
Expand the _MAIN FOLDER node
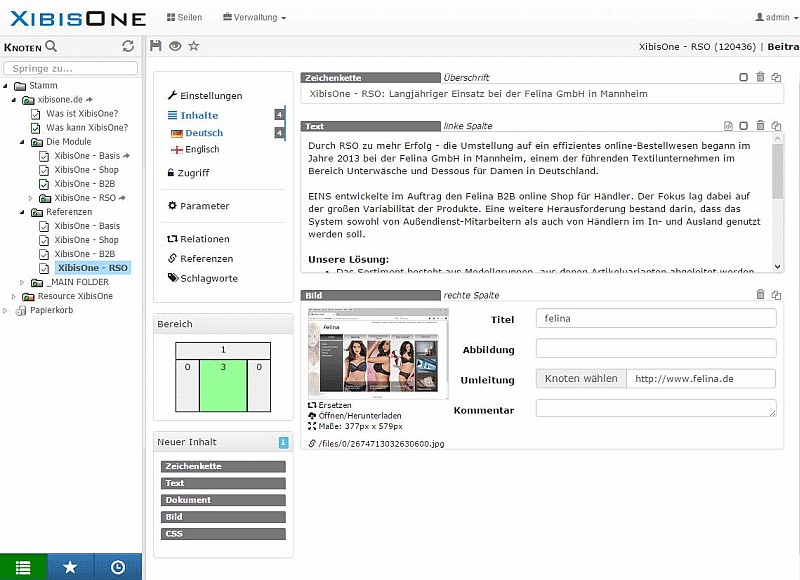(x=22, y=282)
